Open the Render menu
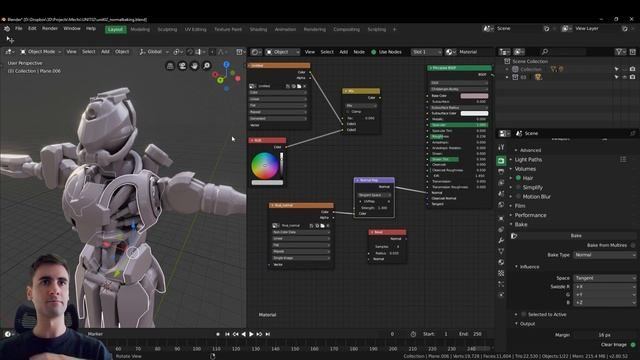Screen dimensions: 640x360 (50, 29)
